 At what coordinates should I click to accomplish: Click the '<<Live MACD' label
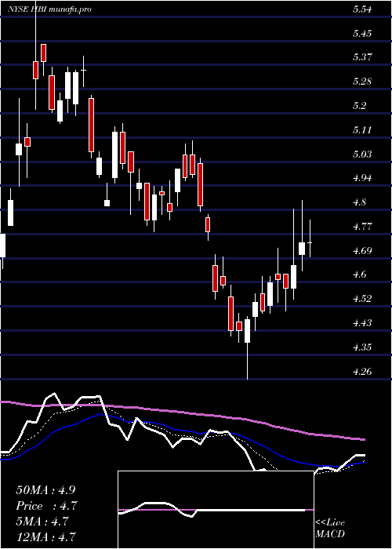pos(330,529)
